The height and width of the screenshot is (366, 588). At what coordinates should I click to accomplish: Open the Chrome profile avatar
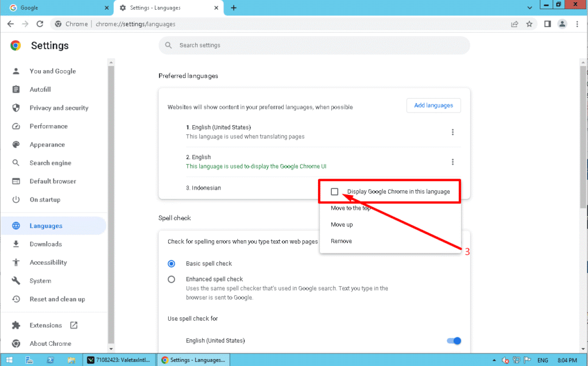click(562, 24)
